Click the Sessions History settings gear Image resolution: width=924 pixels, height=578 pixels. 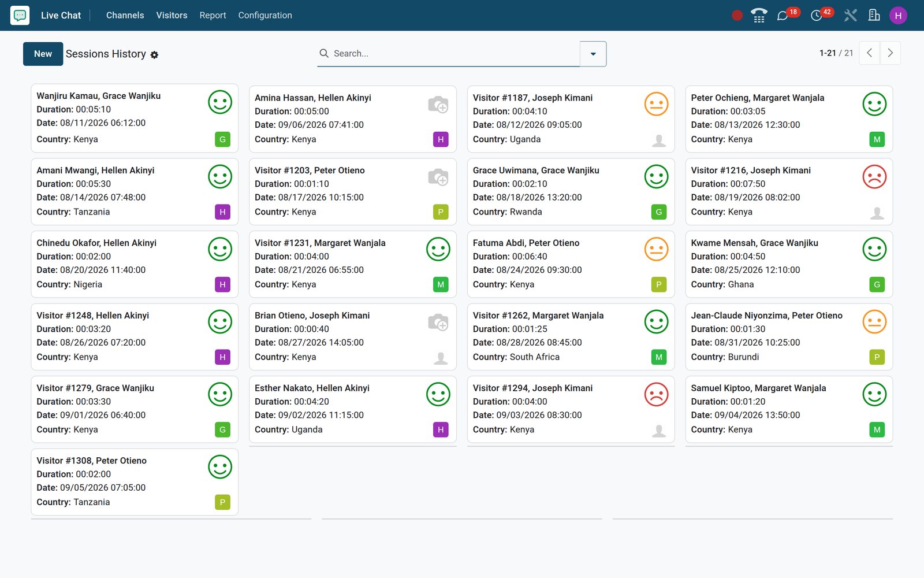click(x=154, y=55)
